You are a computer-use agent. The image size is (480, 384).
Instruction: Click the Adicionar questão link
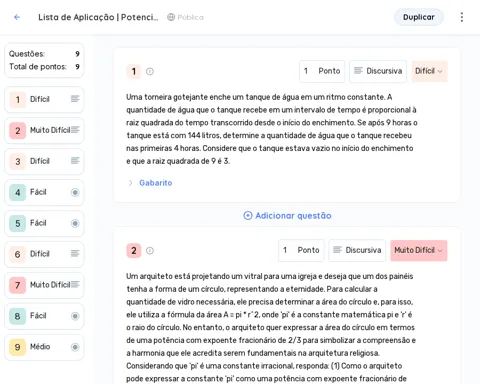(287, 216)
